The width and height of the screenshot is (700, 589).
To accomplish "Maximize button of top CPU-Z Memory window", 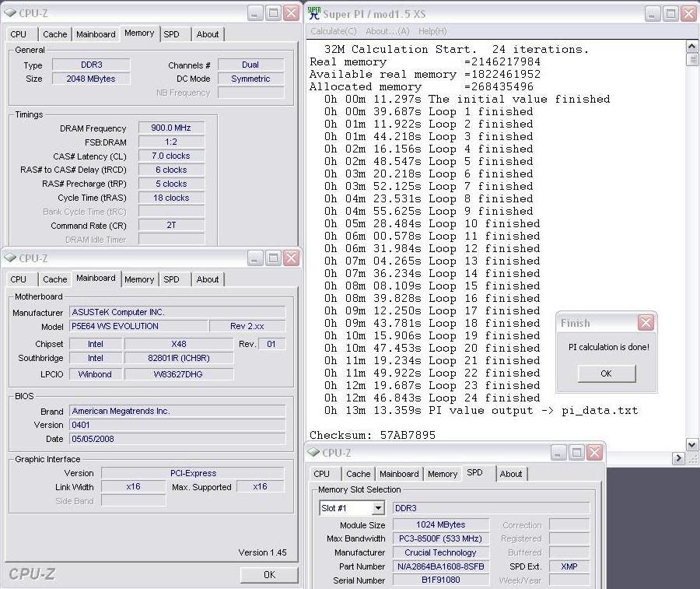I will [273, 13].
